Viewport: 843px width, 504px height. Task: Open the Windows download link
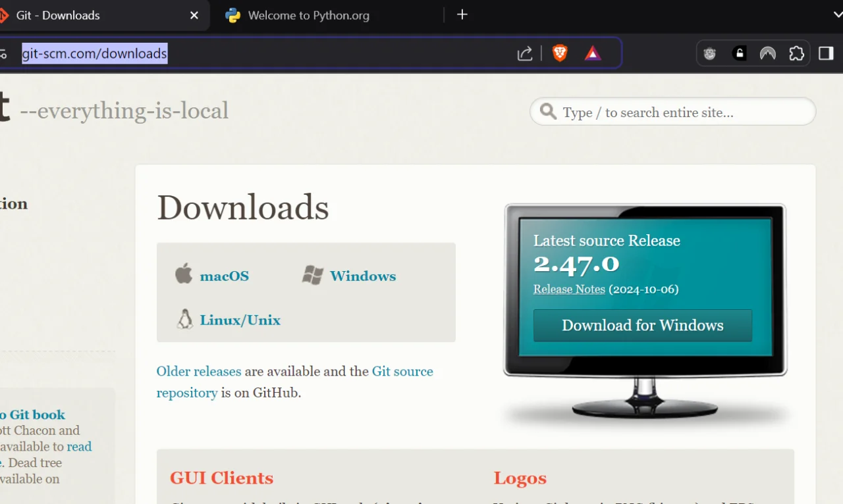(x=363, y=276)
